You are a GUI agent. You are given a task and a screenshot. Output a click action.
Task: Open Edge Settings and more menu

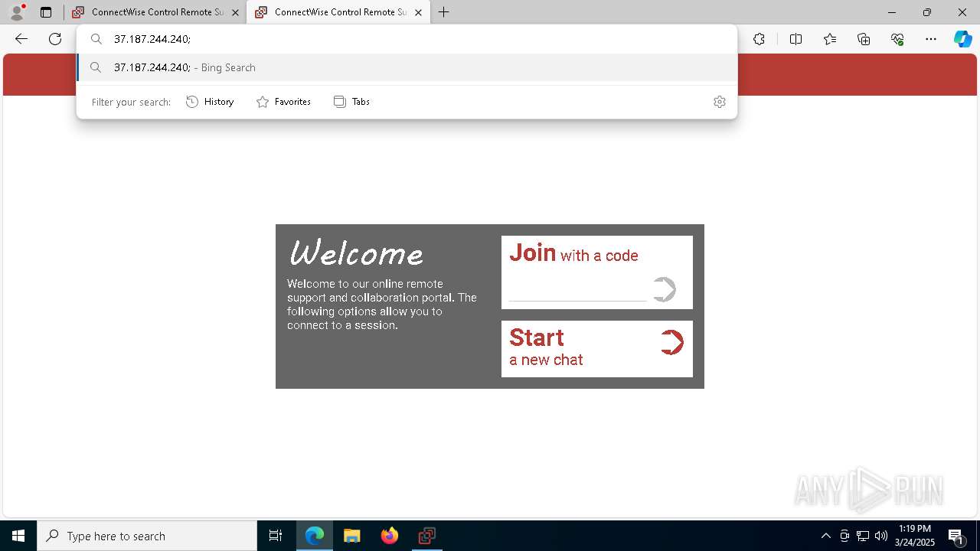coord(931,39)
